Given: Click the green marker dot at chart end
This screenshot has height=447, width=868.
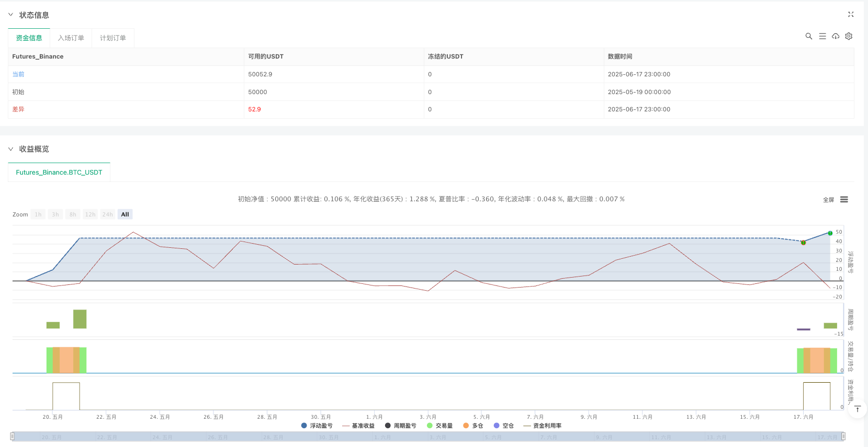Looking at the screenshot, I should point(830,233).
